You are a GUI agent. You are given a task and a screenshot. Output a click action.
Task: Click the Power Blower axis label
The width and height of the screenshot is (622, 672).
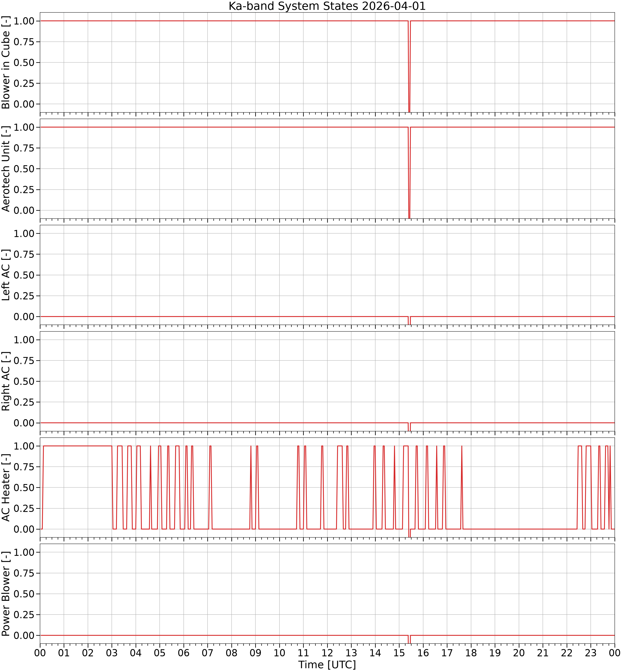pos(6,594)
